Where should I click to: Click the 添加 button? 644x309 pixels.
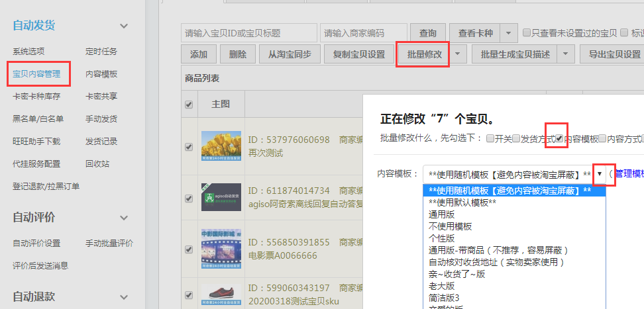(199, 54)
